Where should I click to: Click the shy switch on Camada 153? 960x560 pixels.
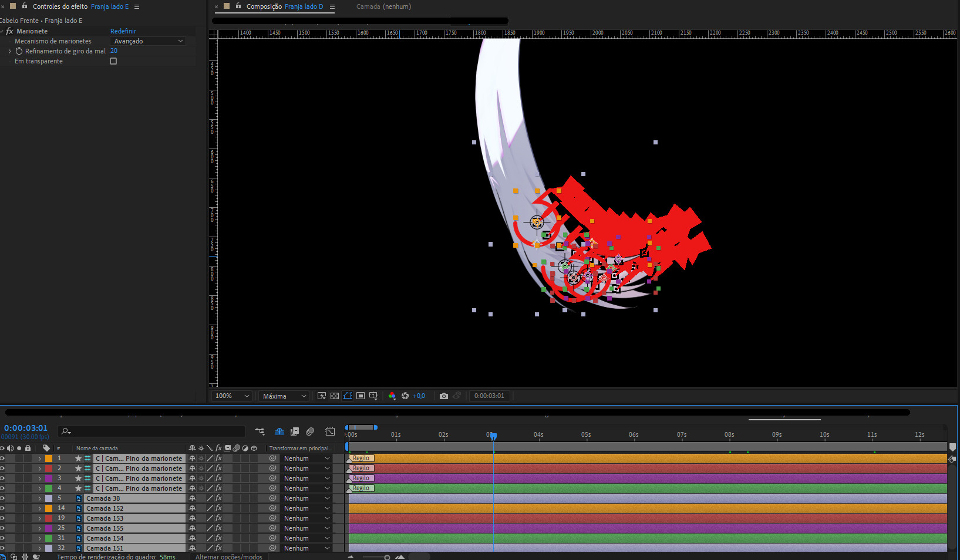click(192, 518)
